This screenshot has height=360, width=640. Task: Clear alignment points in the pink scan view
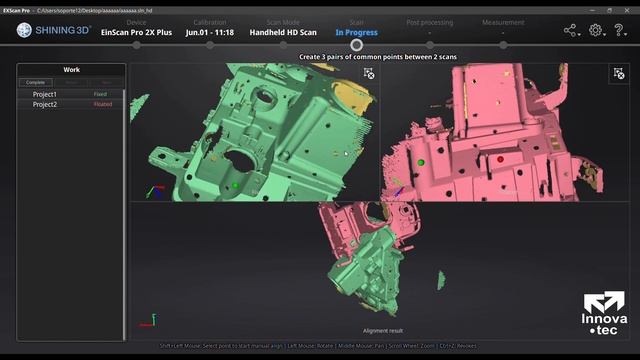pos(619,73)
